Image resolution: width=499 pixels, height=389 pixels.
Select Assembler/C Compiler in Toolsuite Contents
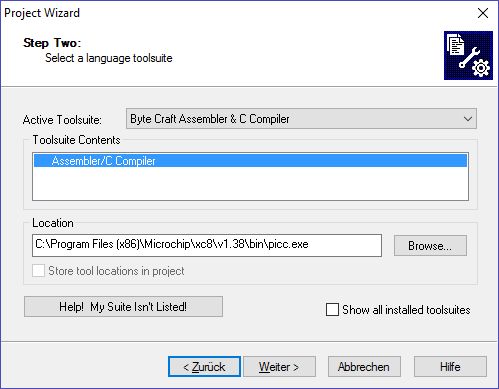(250, 161)
